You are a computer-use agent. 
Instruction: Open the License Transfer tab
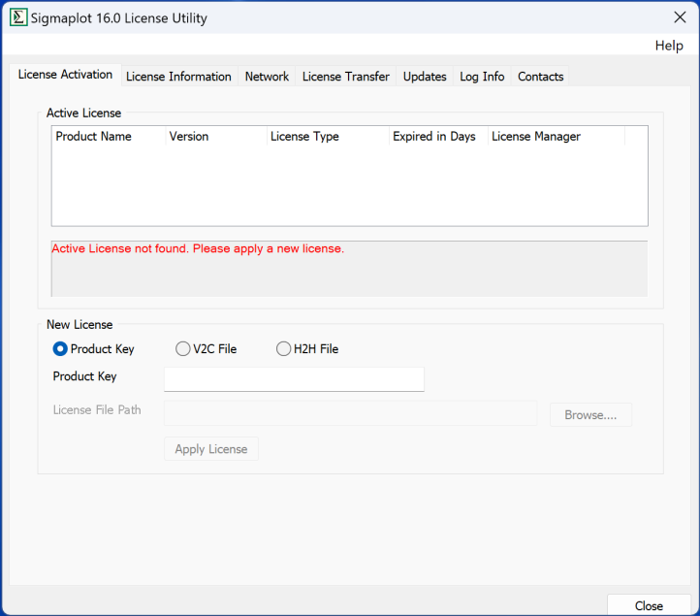click(345, 77)
